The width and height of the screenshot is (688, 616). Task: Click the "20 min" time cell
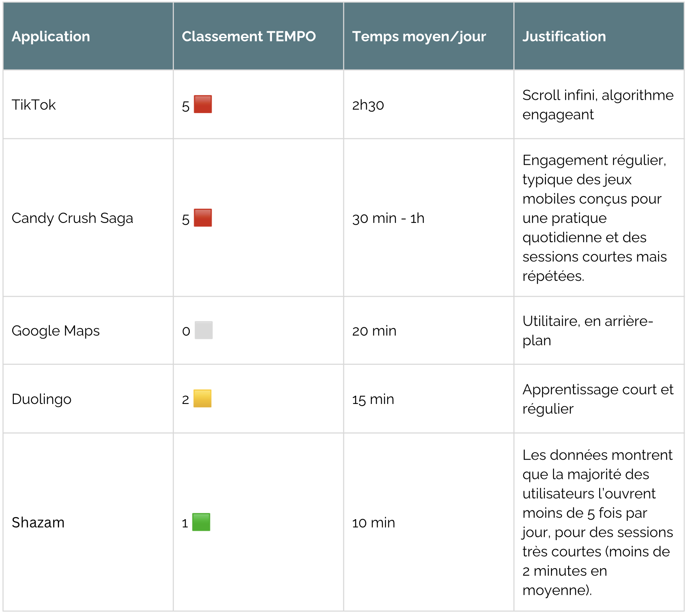[374, 331]
